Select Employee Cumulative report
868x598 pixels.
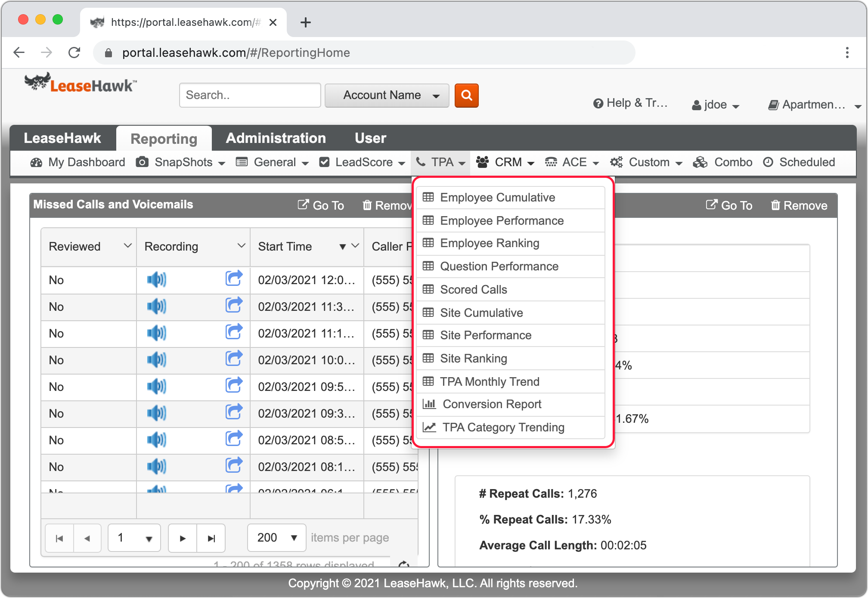tap(511, 198)
